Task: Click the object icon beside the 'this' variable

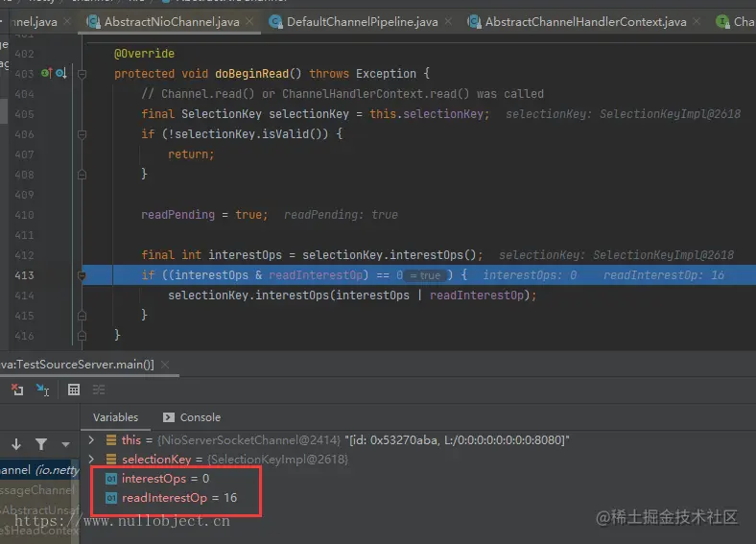Action: pos(111,439)
